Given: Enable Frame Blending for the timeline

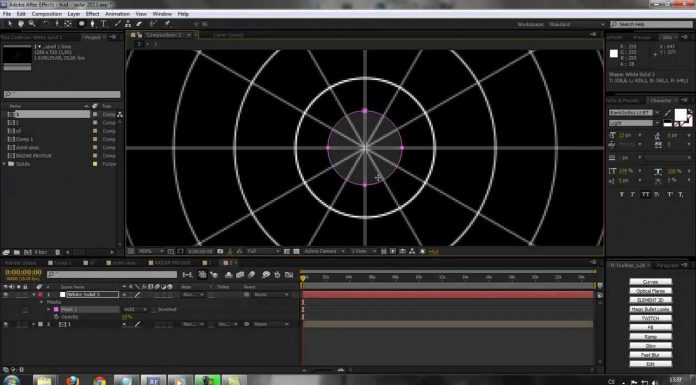Looking at the screenshot, I should coord(240,275).
